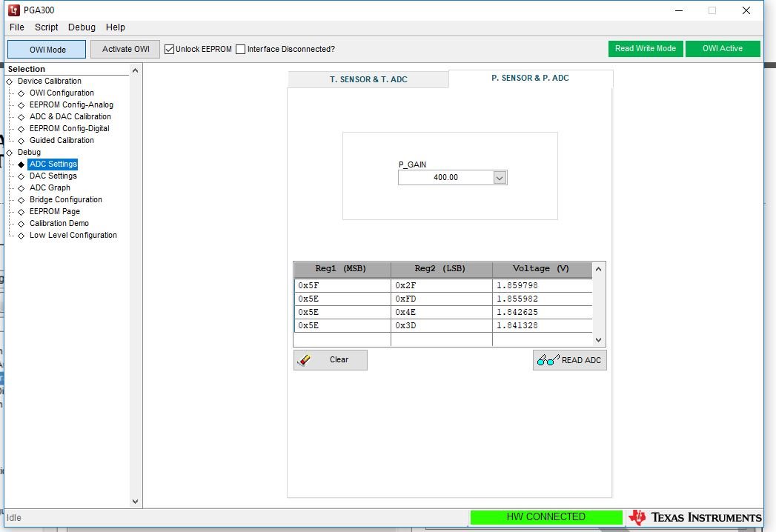Select DAC Settings in the tree
This screenshot has height=532, width=776.
[x=53, y=176]
